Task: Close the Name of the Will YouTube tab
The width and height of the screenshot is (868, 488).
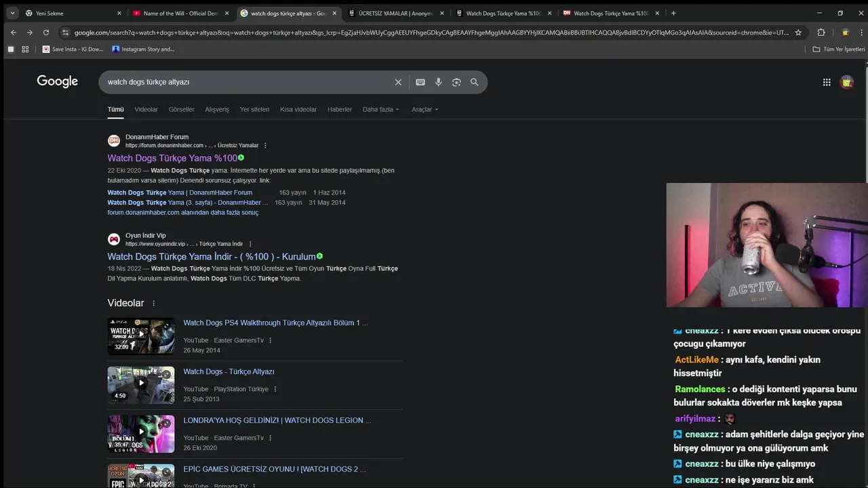Action: click(x=227, y=13)
